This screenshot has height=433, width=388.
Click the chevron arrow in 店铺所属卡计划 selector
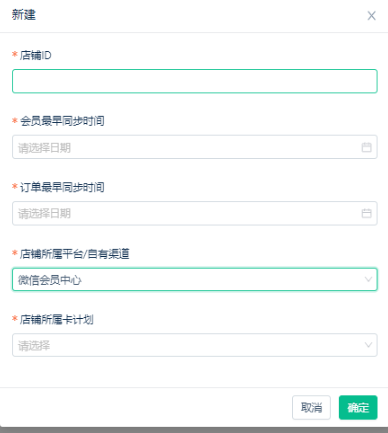pos(368,345)
